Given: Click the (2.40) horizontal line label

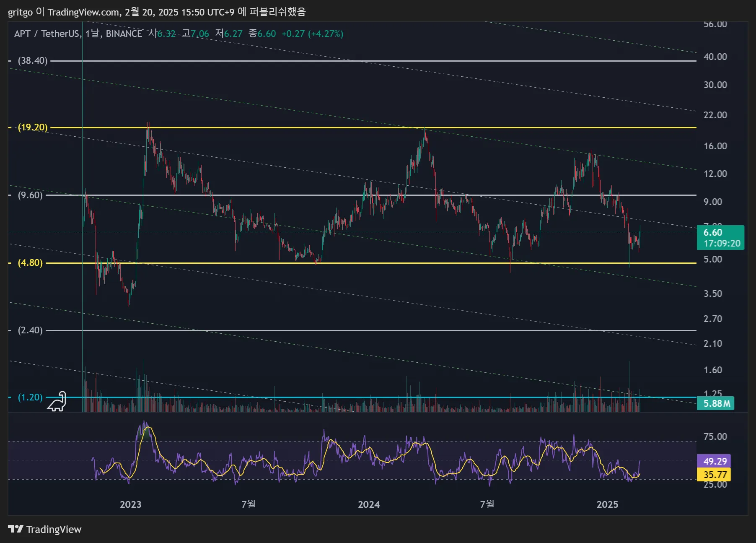Looking at the screenshot, I should [x=30, y=330].
